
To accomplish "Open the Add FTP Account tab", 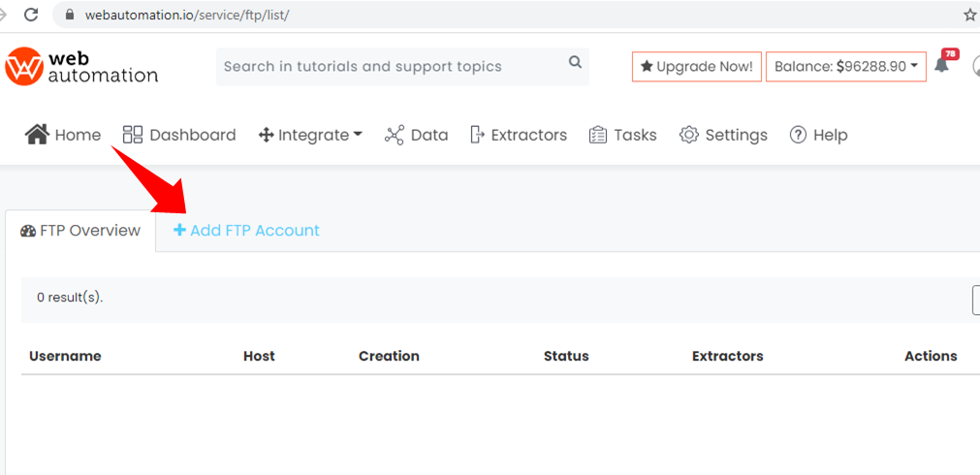I will pyautogui.click(x=246, y=231).
